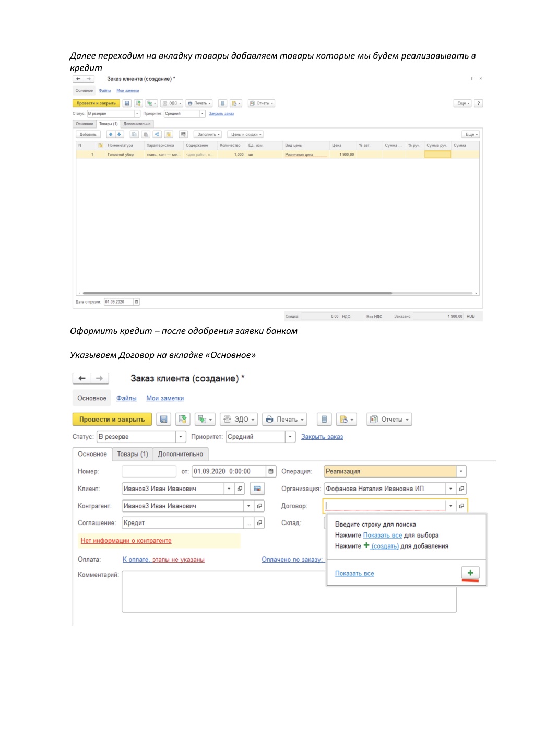
Task: Click the question mark help button
Action: pos(478,103)
